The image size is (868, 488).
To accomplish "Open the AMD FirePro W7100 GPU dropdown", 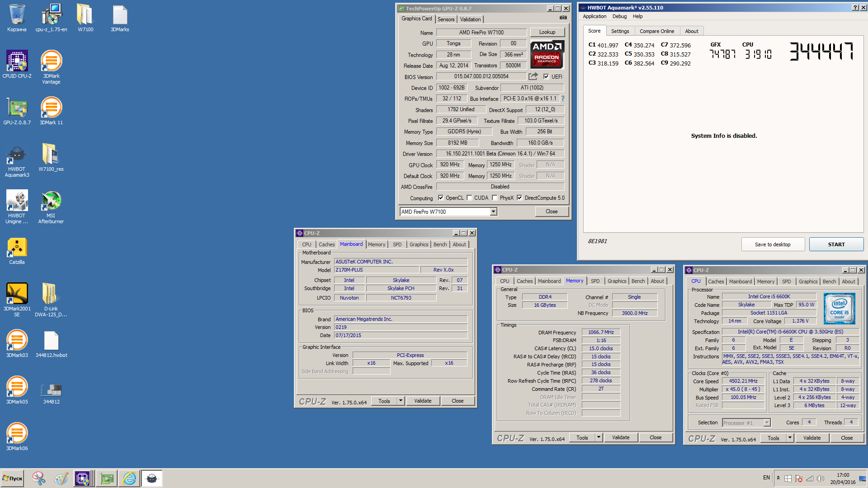I will [x=448, y=211].
